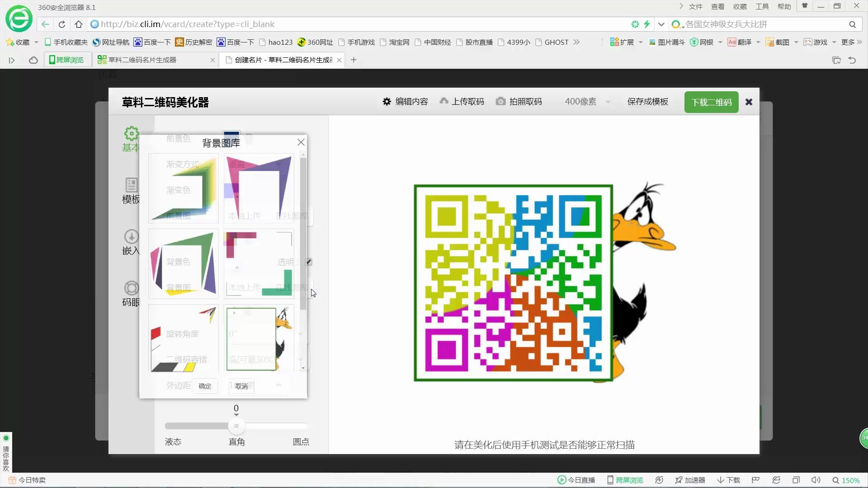Select the purple-pink angular frame thumbnail

click(x=259, y=188)
